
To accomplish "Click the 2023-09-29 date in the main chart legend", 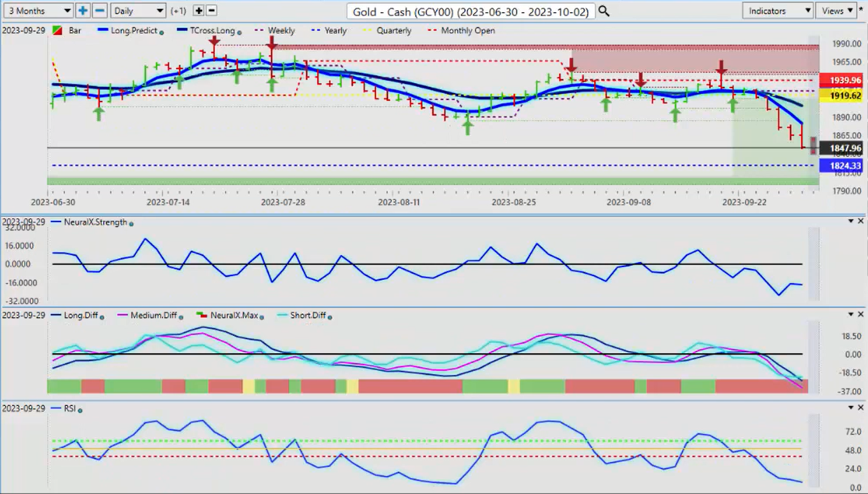I will [24, 30].
